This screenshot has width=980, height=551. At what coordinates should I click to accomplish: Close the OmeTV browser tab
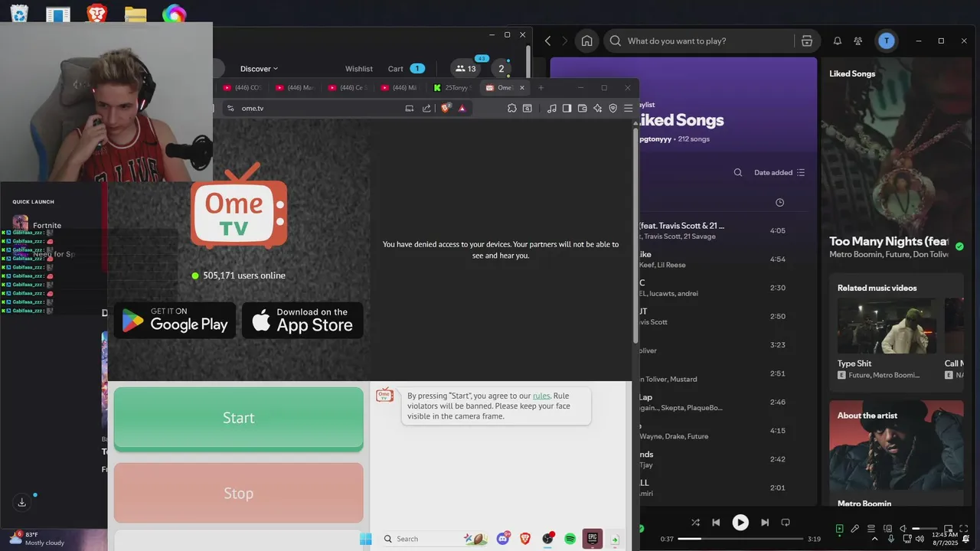[523, 88]
